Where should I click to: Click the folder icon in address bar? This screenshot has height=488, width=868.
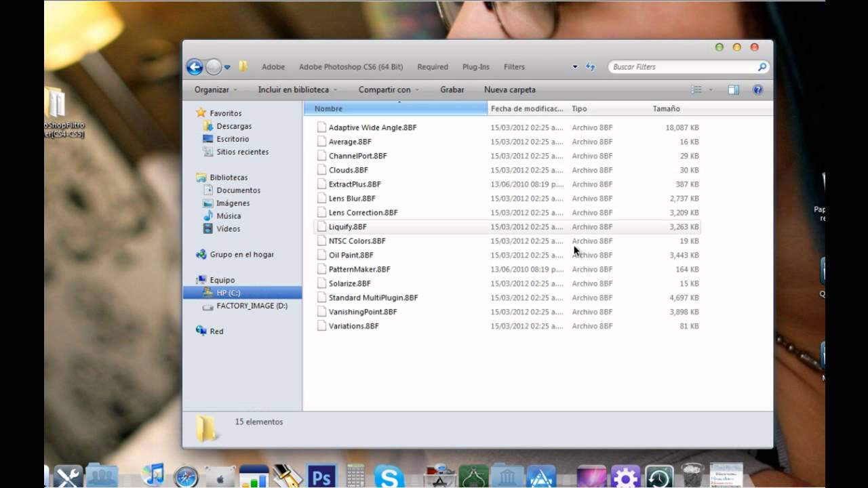(243, 66)
